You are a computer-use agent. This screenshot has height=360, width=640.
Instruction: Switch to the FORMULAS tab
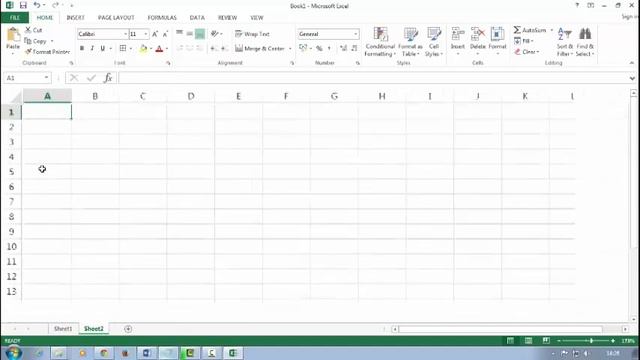[162, 18]
